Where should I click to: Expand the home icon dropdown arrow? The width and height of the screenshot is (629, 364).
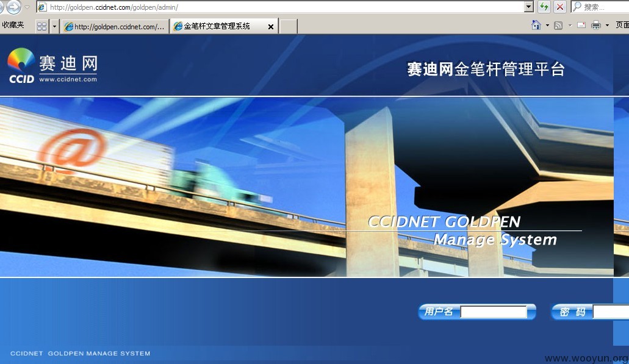548,25
